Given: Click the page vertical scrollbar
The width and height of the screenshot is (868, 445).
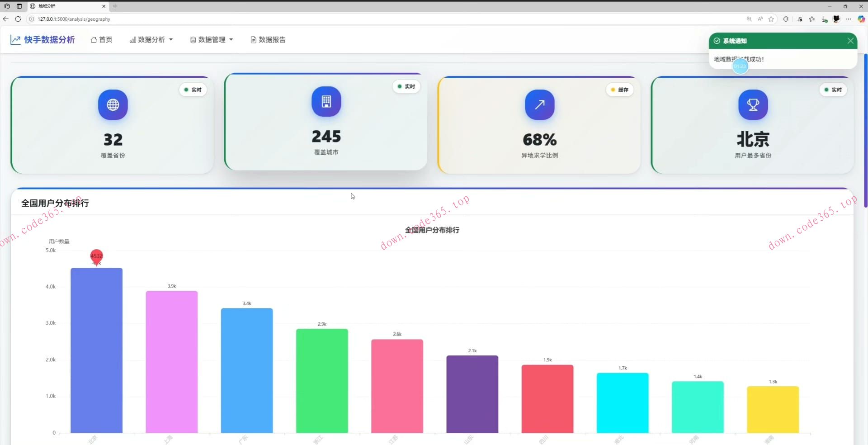Looking at the screenshot, I should [x=865, y=130].
